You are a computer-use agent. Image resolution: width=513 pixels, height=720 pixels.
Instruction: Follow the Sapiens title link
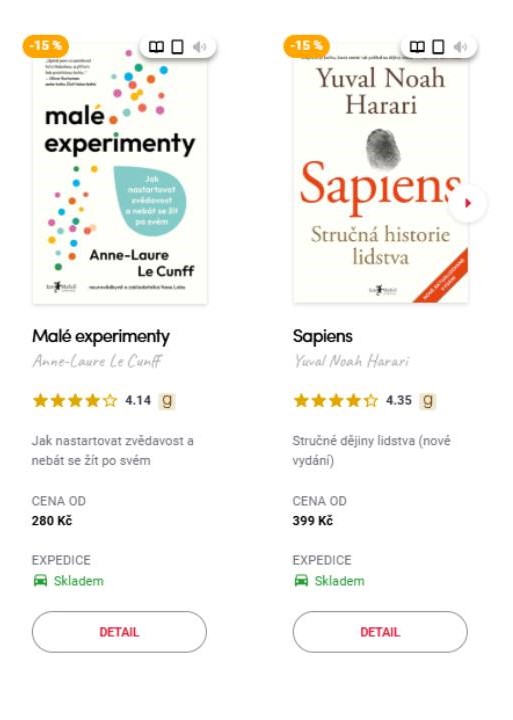pos(323,337)
